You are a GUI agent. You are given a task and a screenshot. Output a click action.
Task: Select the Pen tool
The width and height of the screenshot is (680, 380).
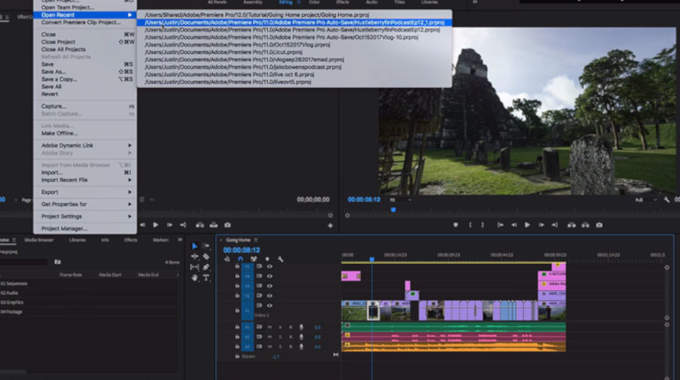point(206,267)
